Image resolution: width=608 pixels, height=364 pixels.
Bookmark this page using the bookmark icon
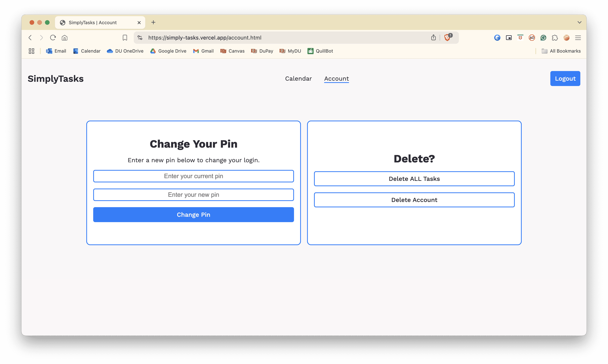(125, 37)
